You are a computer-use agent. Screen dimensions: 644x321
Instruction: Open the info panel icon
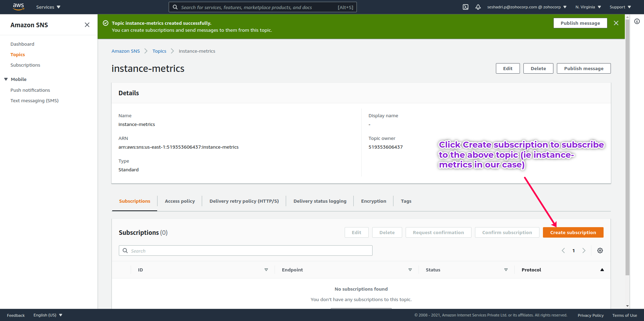pyautogui.click(x=637, y=21)
